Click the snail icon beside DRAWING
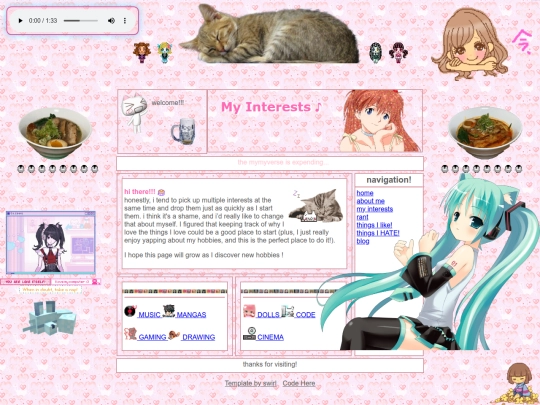The height and width of the screenshot is (405, 540). pos(174,335)
